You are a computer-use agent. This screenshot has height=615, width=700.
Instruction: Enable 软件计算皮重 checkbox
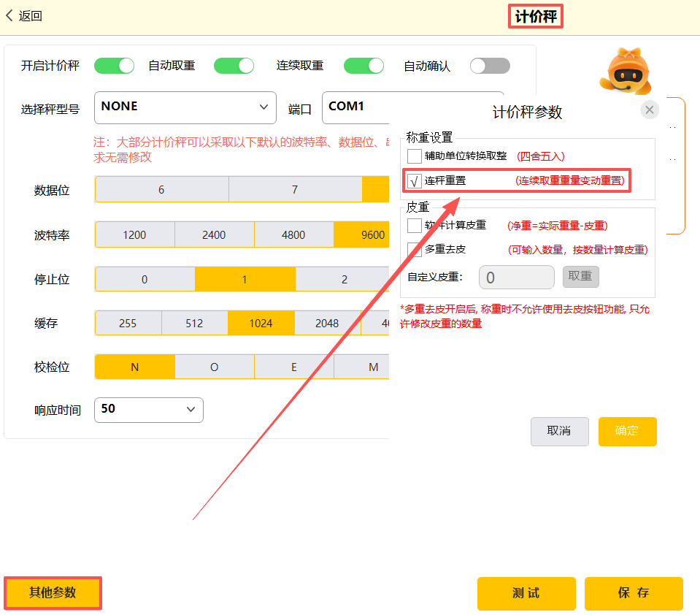(x=415, y=226)
